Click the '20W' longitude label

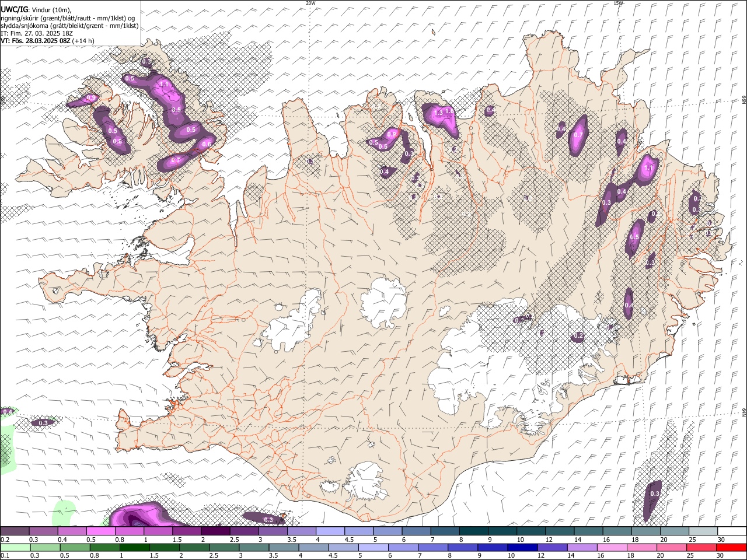(310, 3)
